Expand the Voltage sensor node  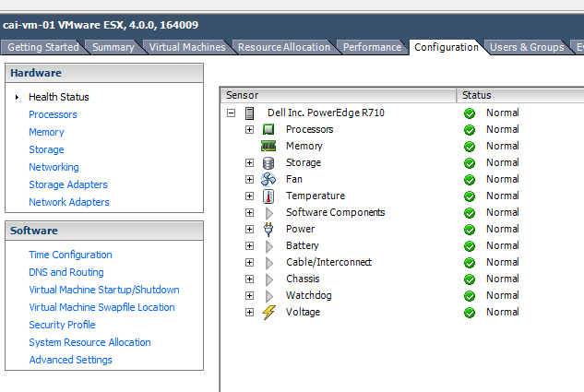(249, 312)
